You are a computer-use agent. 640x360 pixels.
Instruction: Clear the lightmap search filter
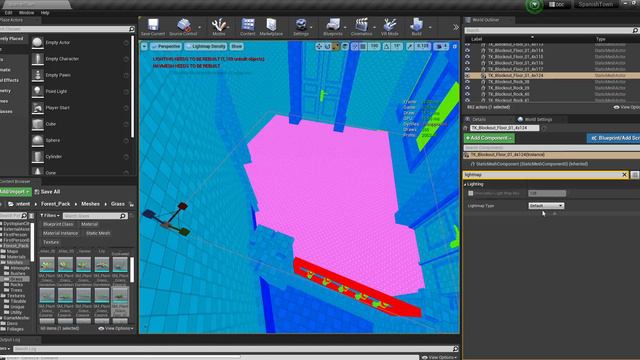point(624,175)
